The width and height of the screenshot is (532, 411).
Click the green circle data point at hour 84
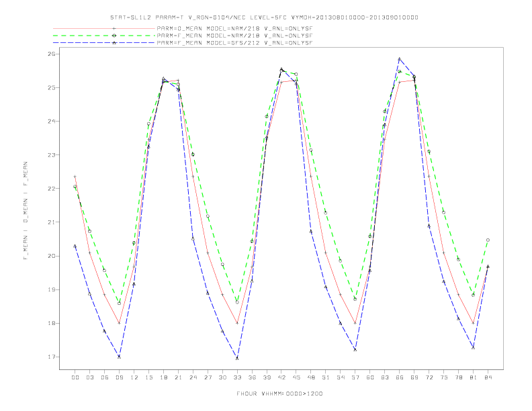tap(488, 240)
